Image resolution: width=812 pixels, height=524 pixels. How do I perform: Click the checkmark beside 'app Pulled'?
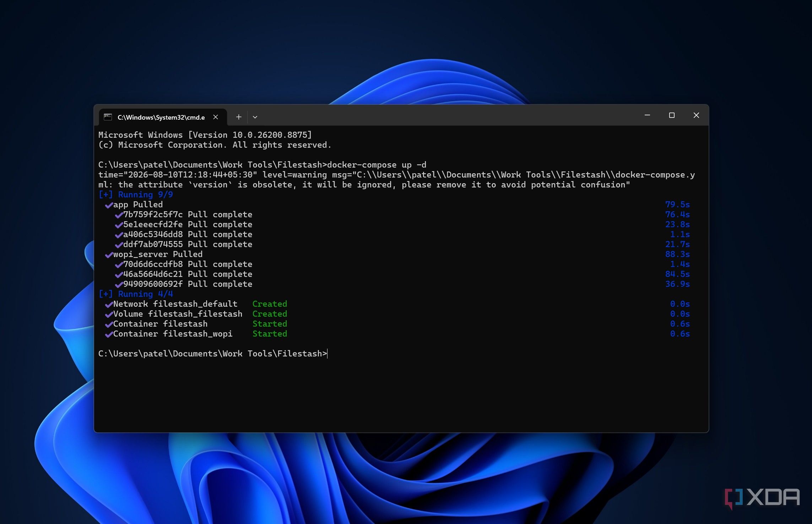[x=109, y=205]
